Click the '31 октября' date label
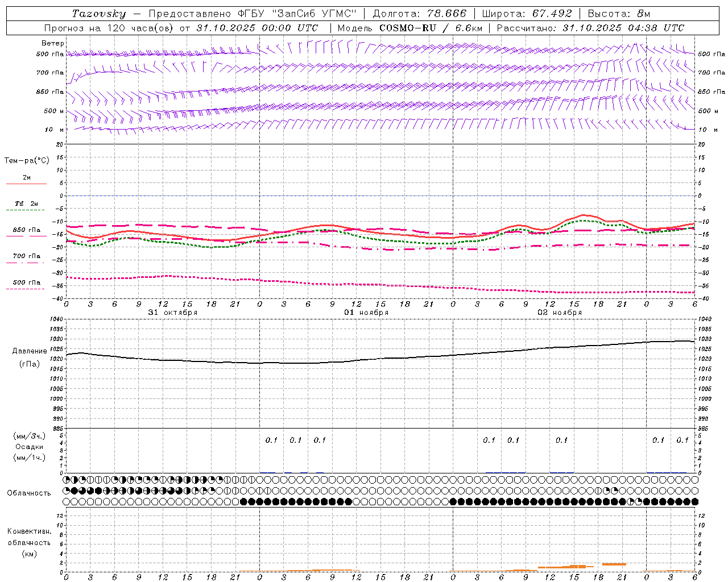Viewport: 728px width, 582px height. tap(173, 313)
